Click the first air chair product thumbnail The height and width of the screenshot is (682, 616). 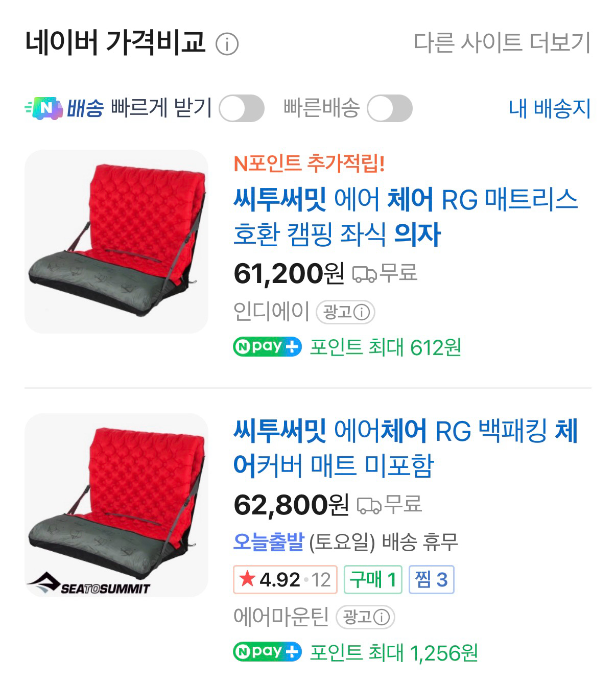tap(116, 242)
